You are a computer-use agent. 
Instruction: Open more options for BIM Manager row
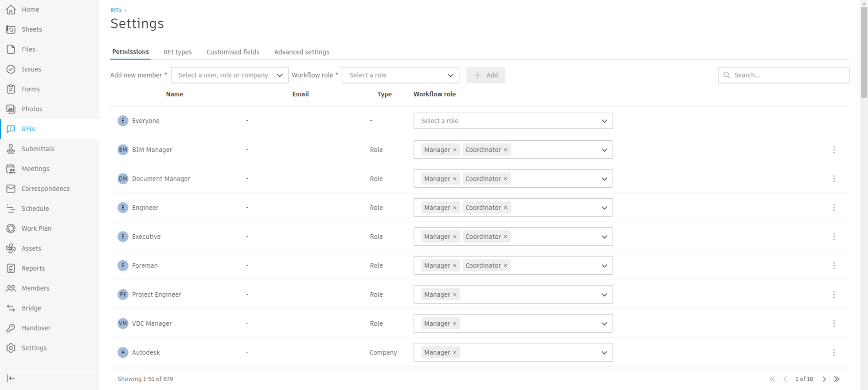[x=834, y=150]
